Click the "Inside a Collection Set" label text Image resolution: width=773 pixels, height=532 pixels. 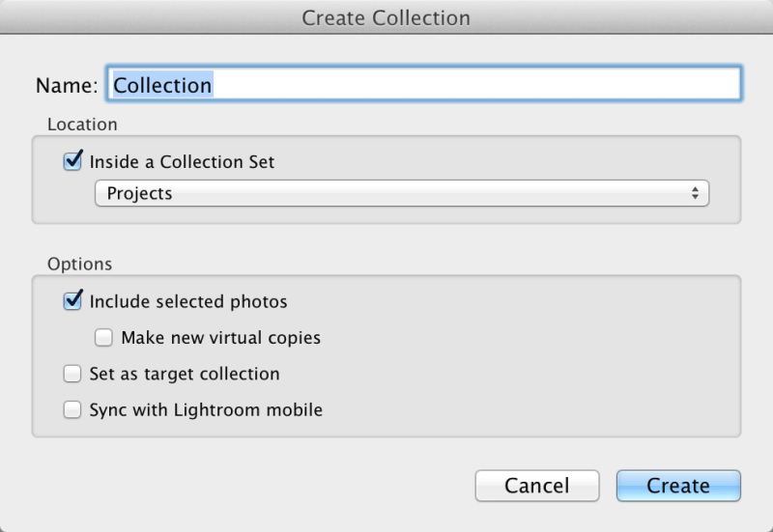(x=182, y=162)
